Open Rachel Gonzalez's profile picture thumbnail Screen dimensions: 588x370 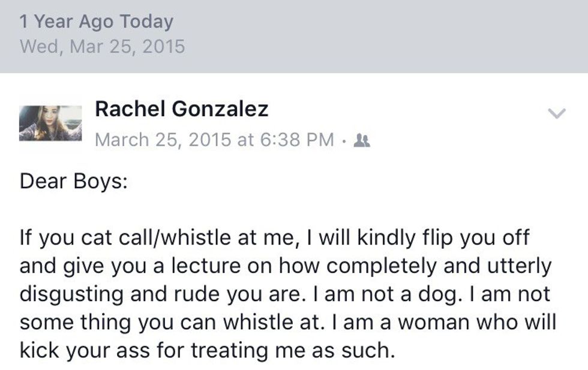point(50,124)
